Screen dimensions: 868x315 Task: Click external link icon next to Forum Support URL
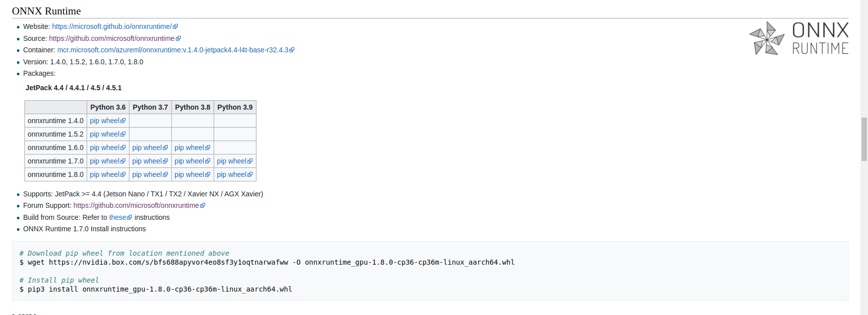pos(202,205)
